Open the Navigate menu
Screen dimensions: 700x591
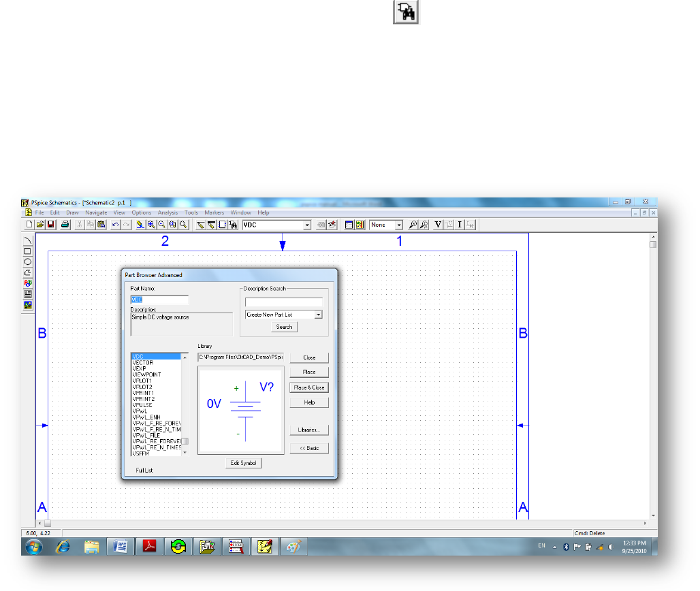(96, 212)
